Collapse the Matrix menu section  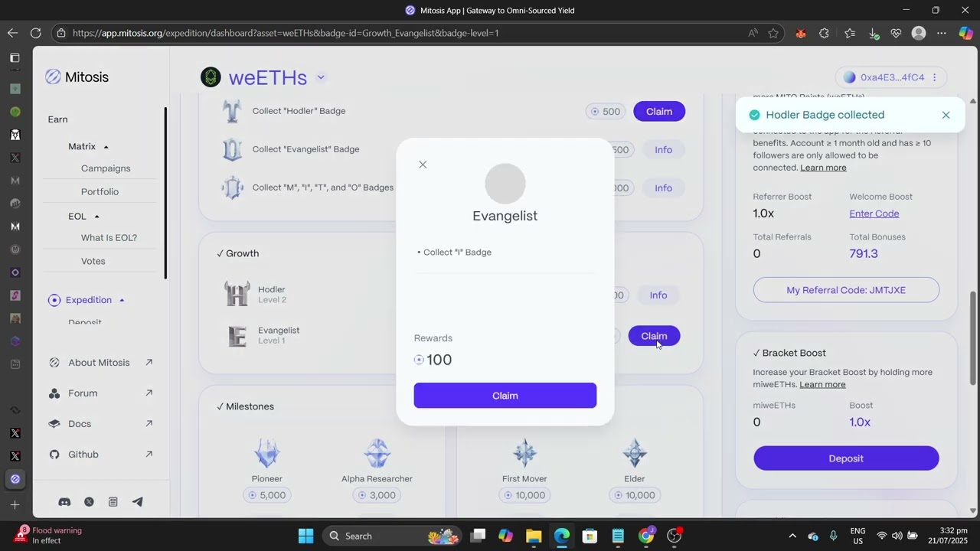[106, 146]
